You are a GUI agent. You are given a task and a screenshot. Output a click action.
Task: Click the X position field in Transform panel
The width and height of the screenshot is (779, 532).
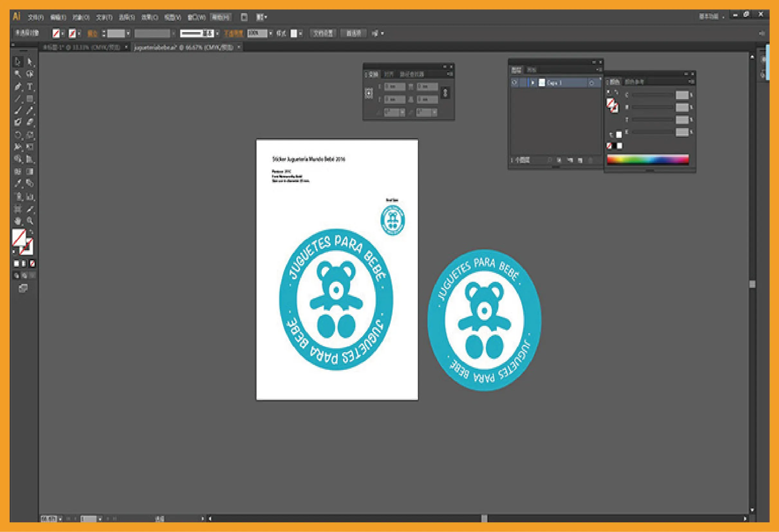(x=394, y=87)
